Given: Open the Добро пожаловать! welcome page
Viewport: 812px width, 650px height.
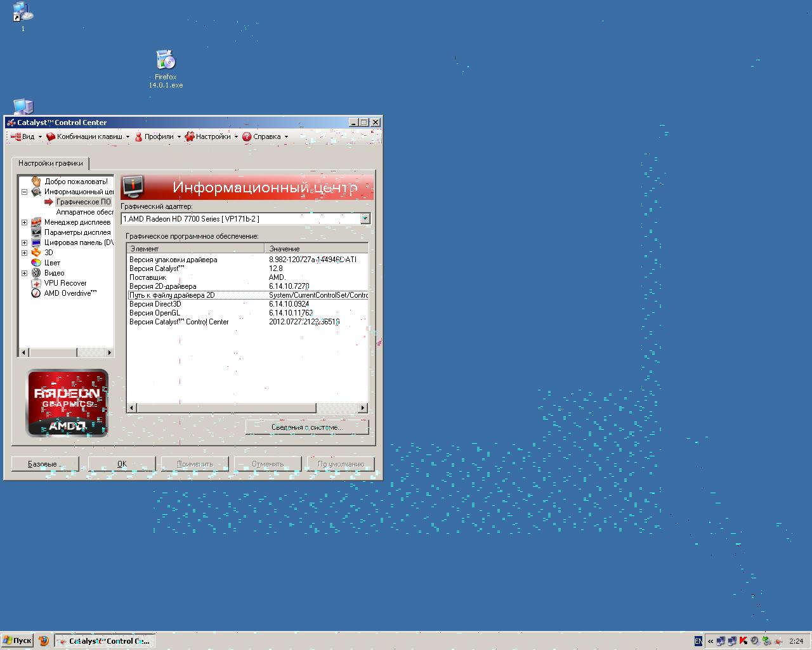Looking at the screenshot, I should [75, 182].
